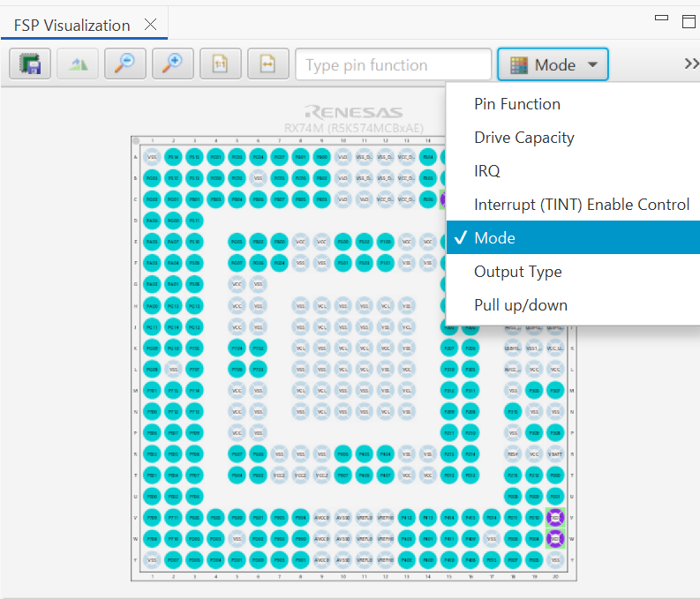Click the purple highlighted pin in row W
The image size is (700, 599).
(555, 539)
